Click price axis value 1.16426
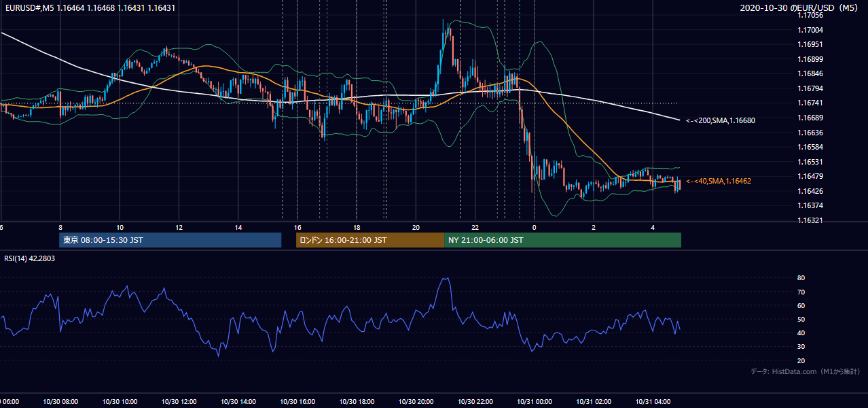This screenshot has width=868, height=408. [x=810, y=191]
